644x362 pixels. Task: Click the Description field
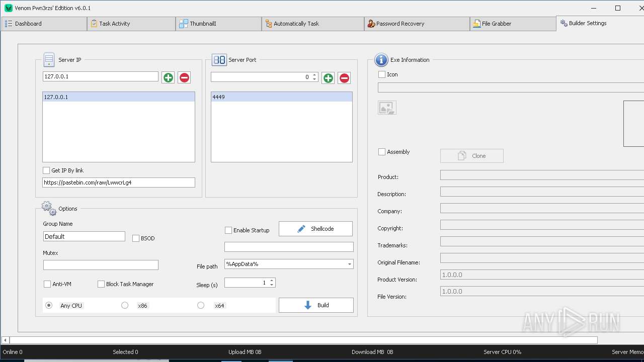coord(542,192)
